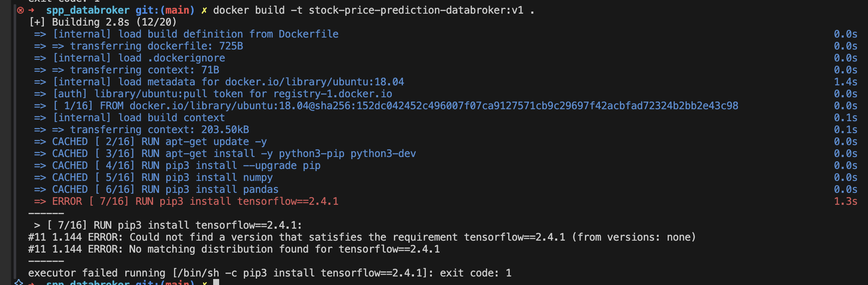This screenshot has height=285, width=868.
Task: Click the blue sparkle icon beside bottom prompt
Action: point(19,282)
